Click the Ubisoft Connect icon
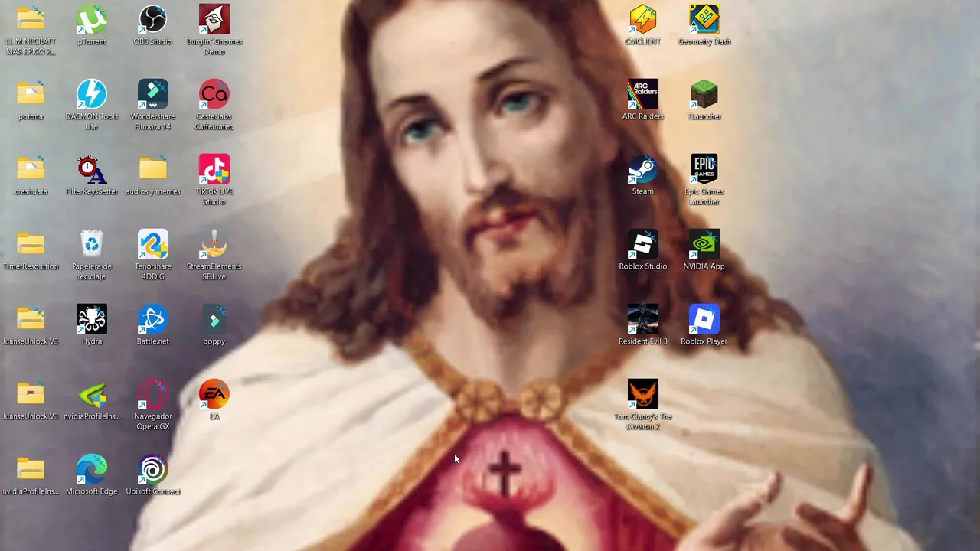980x551 pixels. [153, 470]
